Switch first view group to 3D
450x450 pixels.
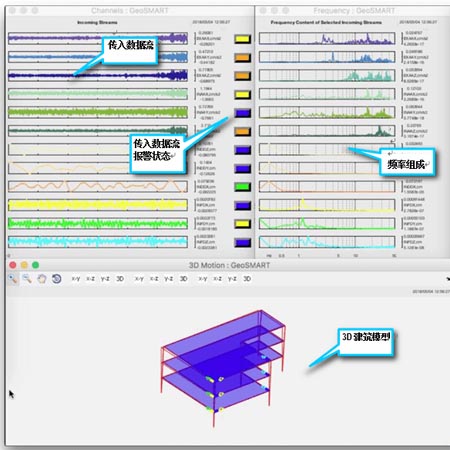click(x=120, y=279)
